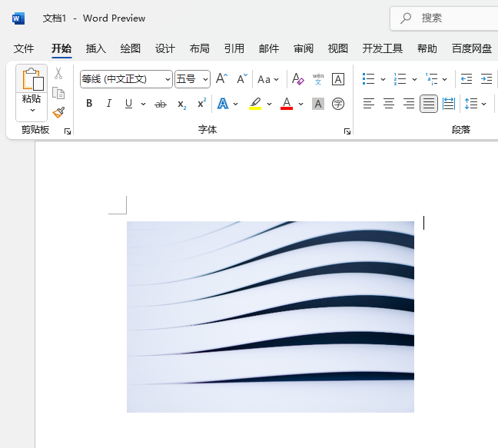The image size is (498, 448).
Task: Switch to the 审阅 tab
Action: pos(304,48)
